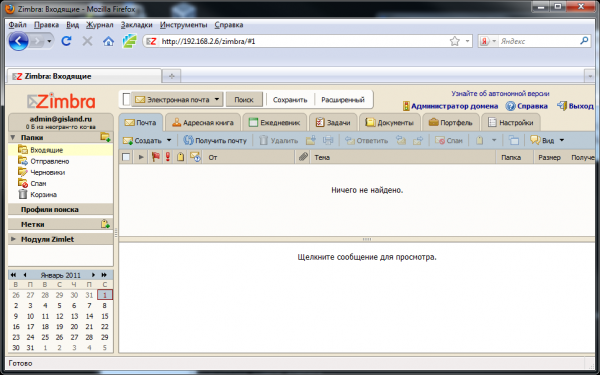Sort by flag column icon
Screen dimensions: 600x375
[155, 157]
